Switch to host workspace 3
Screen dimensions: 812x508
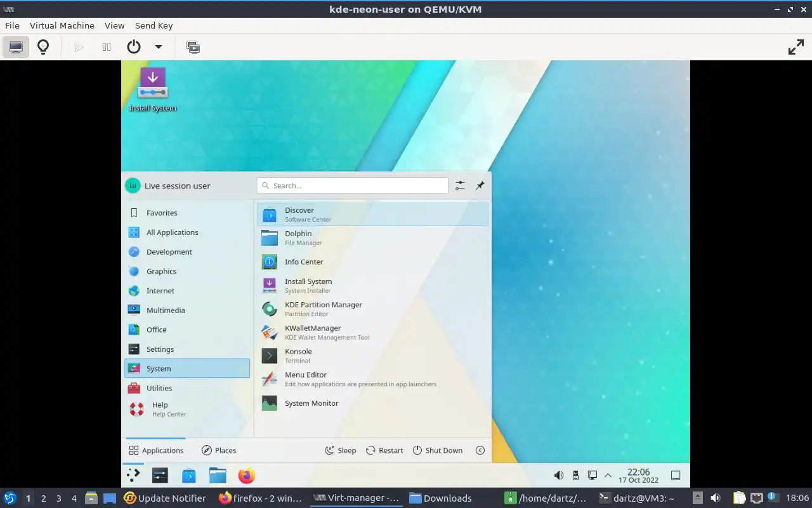pyautogui.click(x=59, y=498)
